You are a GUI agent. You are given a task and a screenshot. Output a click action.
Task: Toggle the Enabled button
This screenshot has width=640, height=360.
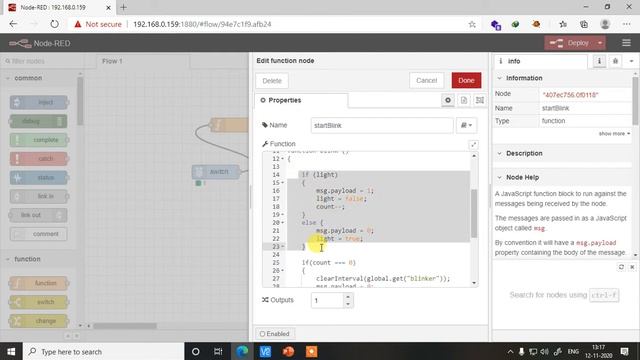pyautogui.click(x=275, y=334)
